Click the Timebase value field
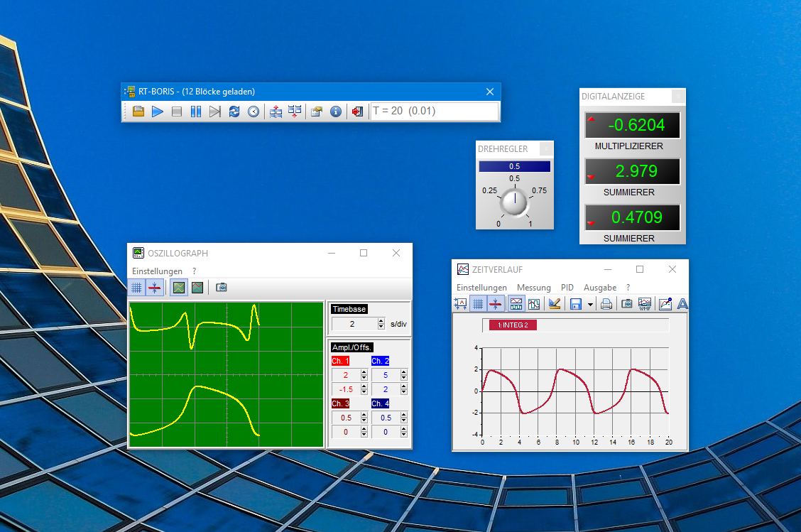The image size is (801, 532). (354, 324)
